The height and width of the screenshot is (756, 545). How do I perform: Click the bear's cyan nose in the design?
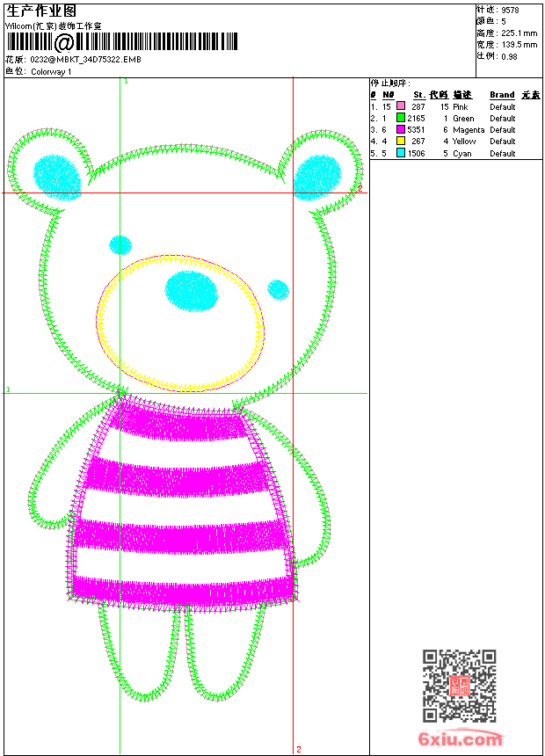click(x=192, y=291)
